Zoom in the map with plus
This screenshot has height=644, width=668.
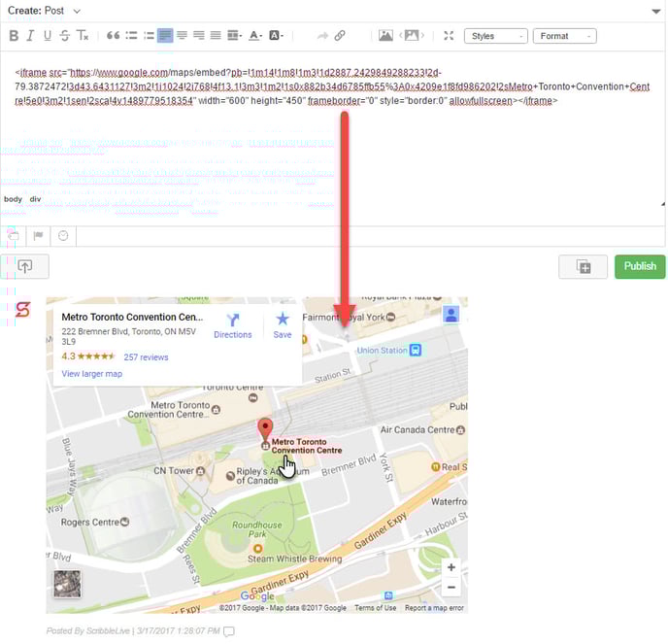tap(451, 567)
